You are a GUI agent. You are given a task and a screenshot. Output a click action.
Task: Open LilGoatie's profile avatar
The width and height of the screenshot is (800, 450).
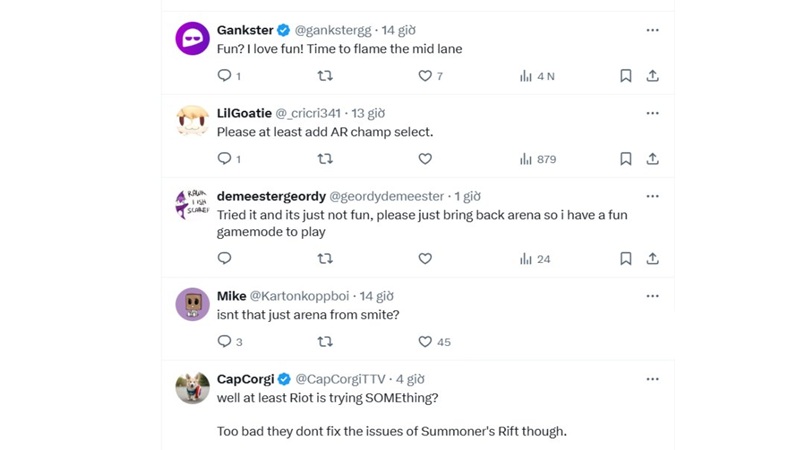point(193,121)
